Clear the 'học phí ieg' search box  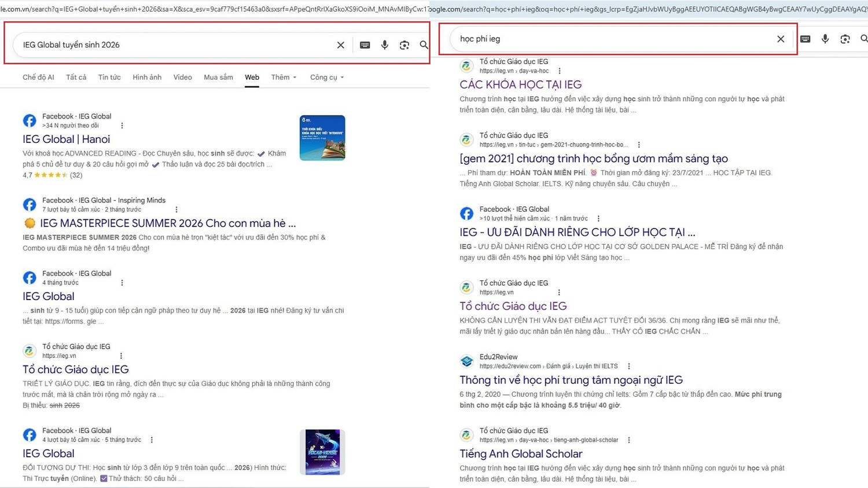pyautogui.click(x=781, y=39)
